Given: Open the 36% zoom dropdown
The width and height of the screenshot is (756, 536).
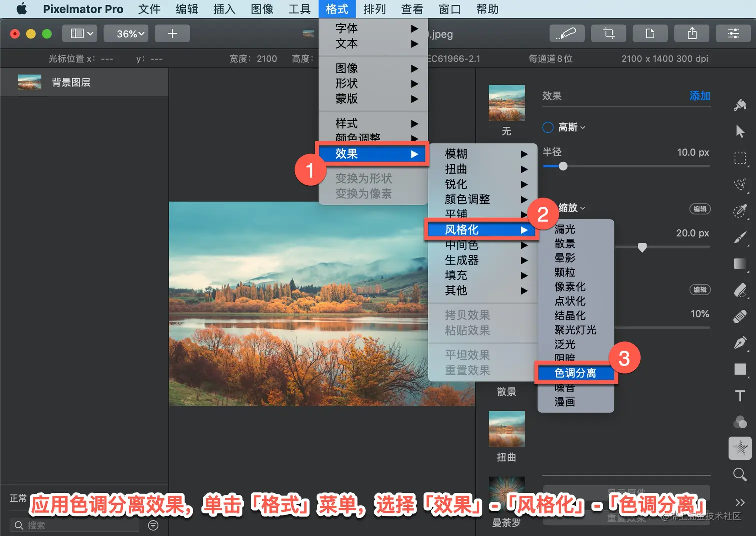Looking at the screenshot, I should click(x=126, y=33).
